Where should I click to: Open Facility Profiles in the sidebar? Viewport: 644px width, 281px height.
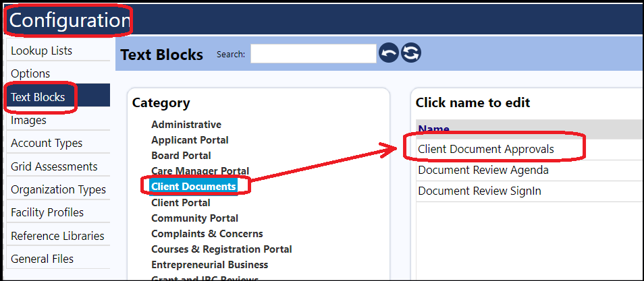[47, 212]
